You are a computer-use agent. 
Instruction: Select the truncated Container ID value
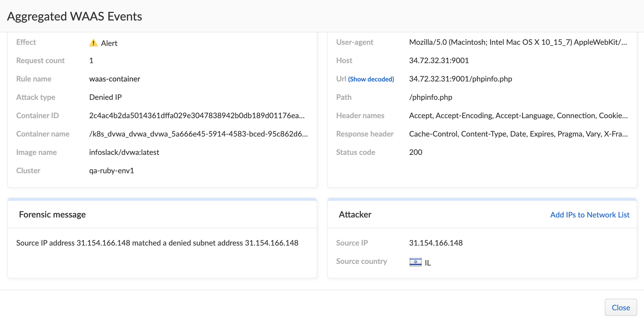[x=197, y=115]
